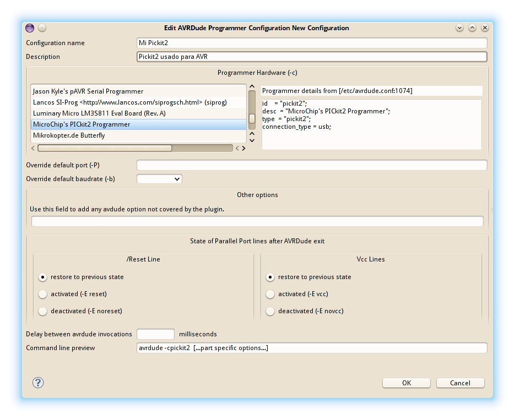
Task: Click the Configuration name field
Action: click(312, 43)
